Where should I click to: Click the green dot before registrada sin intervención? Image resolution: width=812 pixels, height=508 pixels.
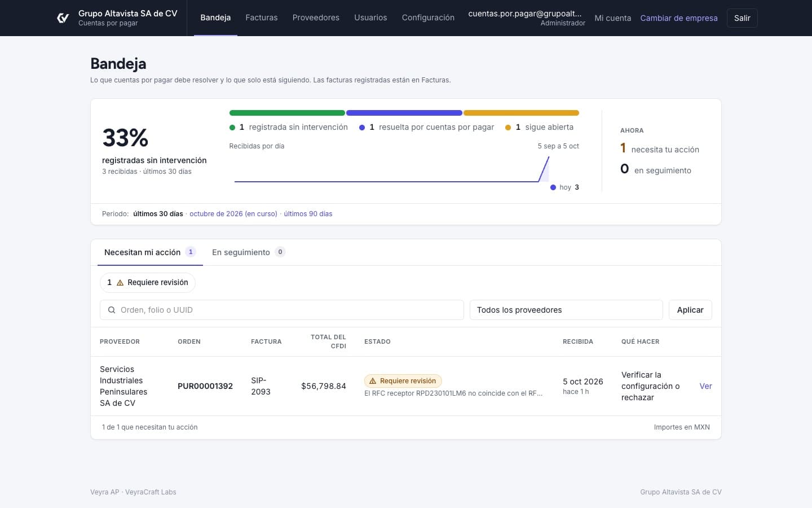pos(232,128)
